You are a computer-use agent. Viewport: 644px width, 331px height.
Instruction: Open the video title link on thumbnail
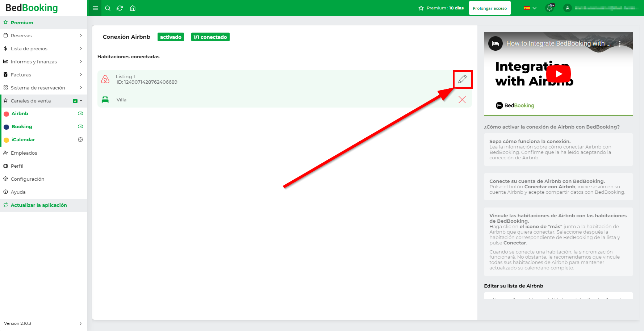point(558,43)
